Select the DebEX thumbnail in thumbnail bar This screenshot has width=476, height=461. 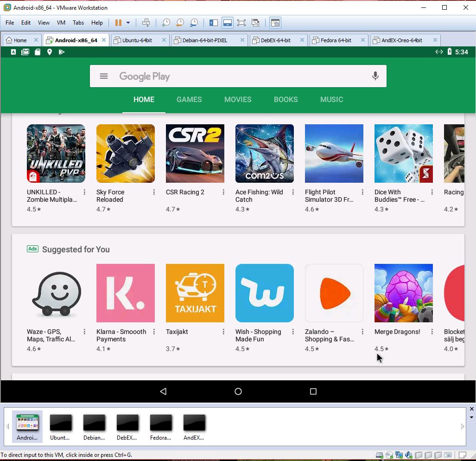(x=127, y=427)
